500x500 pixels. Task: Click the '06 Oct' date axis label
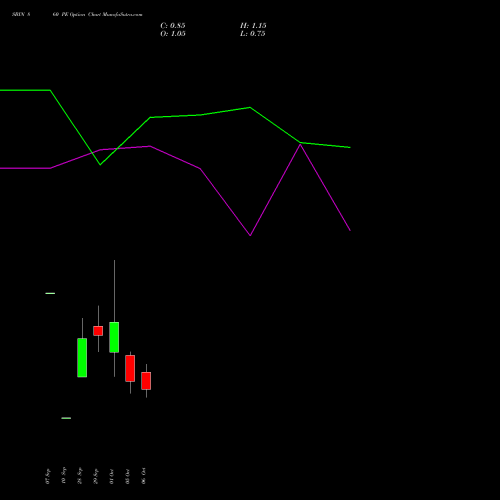[x=144, y=476]
